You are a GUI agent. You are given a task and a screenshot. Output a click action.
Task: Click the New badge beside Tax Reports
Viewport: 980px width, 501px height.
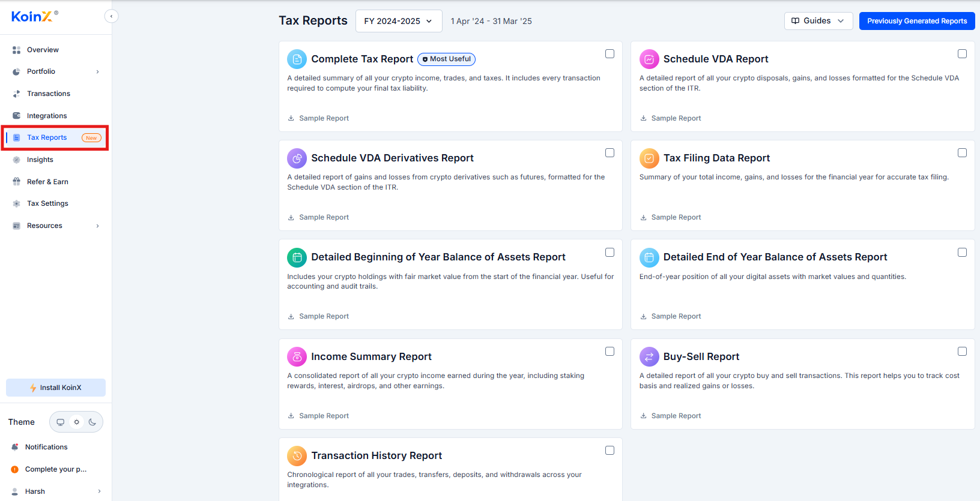pos(91,138)
